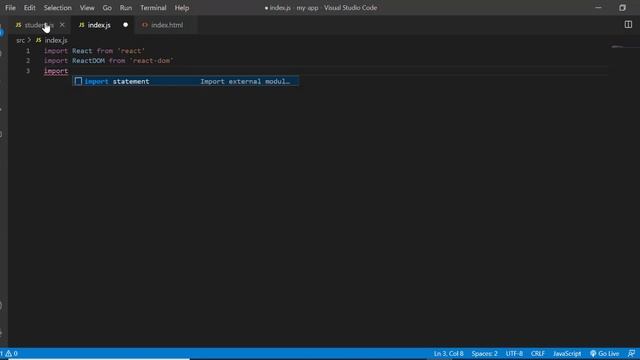Change encoding via UTF-8 indicator
The width and height of the screenshot is (640, 360).
514,353
